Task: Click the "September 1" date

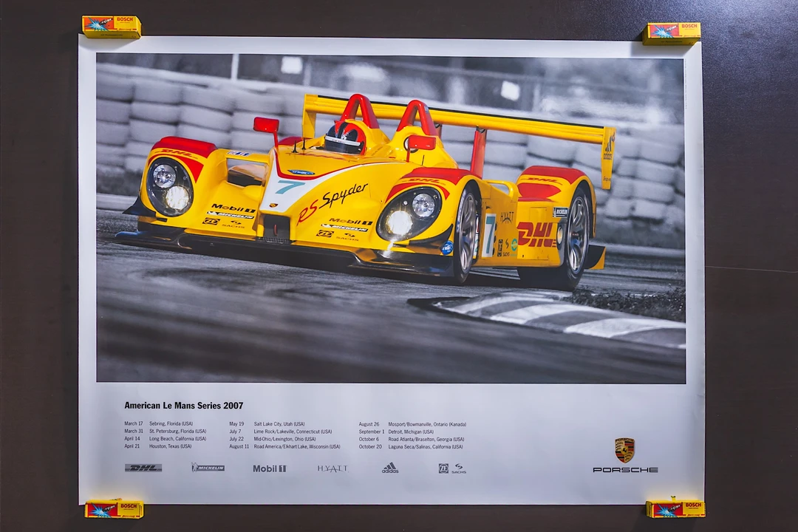Action: 372,432
